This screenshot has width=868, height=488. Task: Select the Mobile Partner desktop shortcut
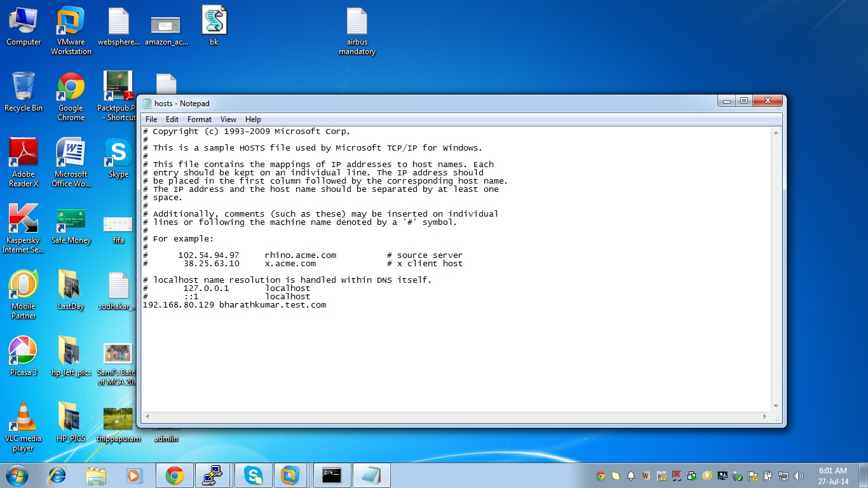point(24,295)
